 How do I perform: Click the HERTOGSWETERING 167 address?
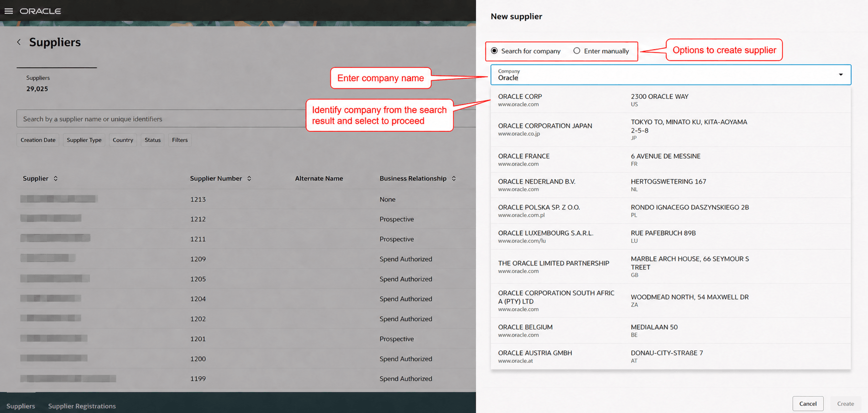click(x=668, y=181)
